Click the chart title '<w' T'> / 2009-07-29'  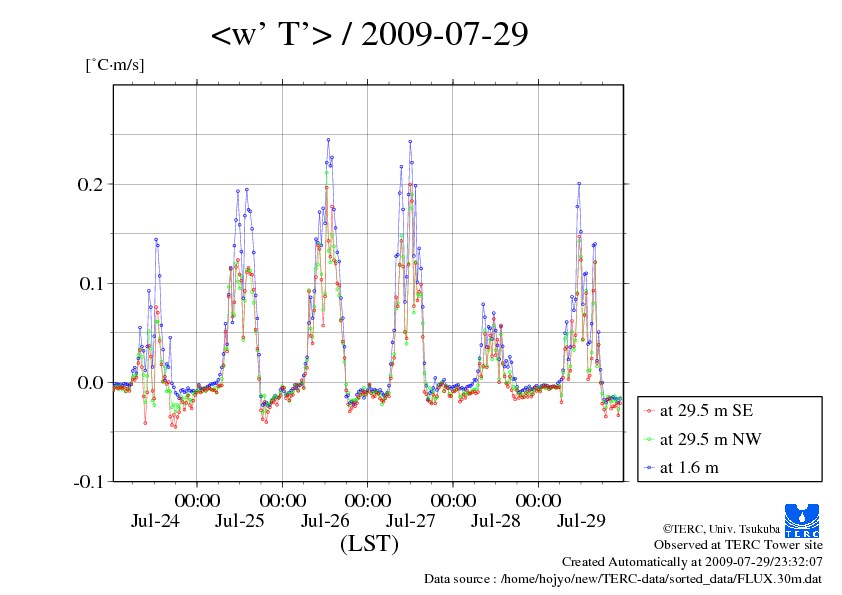tap(369, 34)
